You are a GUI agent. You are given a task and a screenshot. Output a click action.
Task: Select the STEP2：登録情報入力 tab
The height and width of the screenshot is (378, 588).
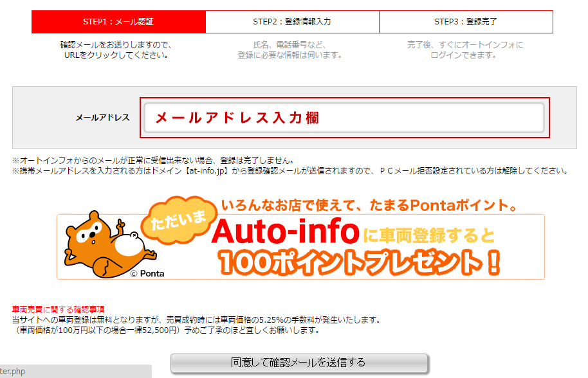(292, 22)
